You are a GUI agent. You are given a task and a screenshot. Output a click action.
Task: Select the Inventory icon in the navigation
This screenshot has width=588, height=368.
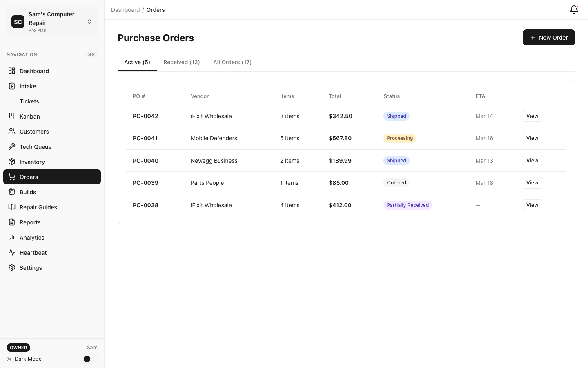tap(12, 162)
